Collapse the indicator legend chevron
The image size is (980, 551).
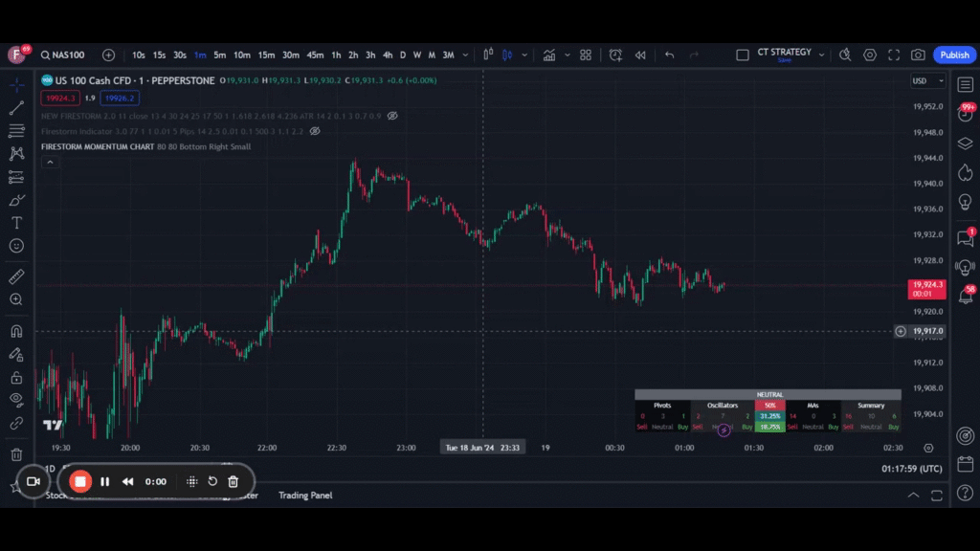(50, 163)
